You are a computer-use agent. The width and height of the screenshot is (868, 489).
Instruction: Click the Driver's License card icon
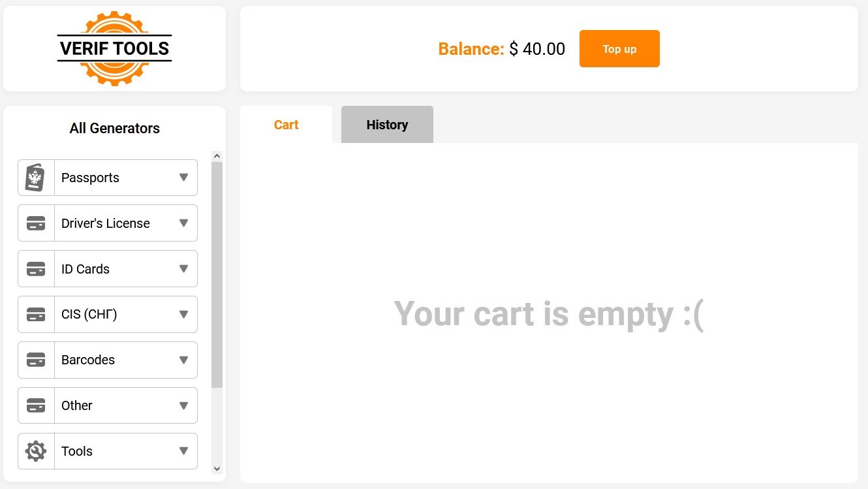pyautogui.click(x=36, y=223)
